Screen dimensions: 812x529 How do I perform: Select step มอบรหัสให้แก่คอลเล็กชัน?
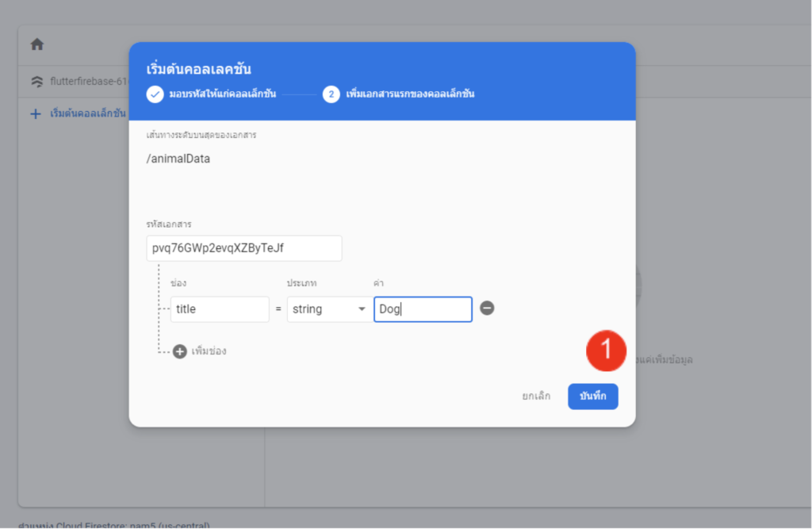coord(224,94)
